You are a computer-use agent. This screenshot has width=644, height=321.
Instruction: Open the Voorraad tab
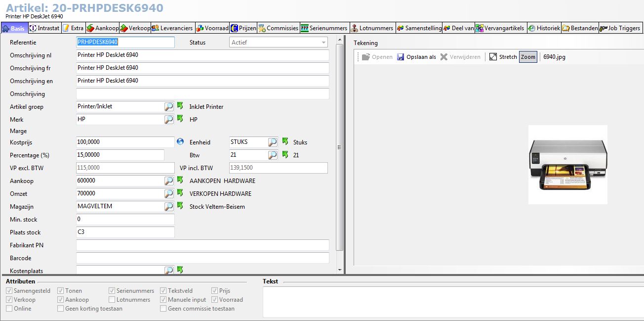[212, 28]
